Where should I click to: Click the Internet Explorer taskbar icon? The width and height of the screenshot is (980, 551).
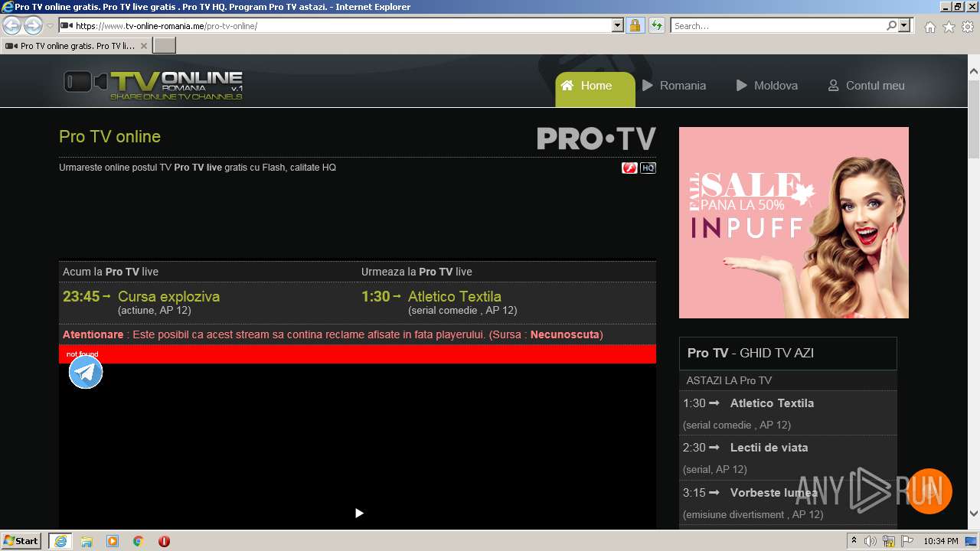60,541
